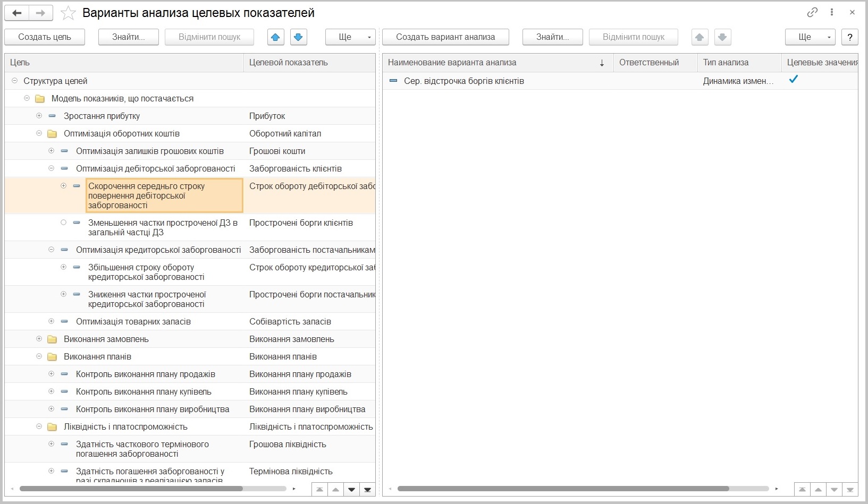The width and height of the screenshot is (868, 504).
Task: Step one row up in goals list
Action: pyautogui.click(x=335, y=489)
